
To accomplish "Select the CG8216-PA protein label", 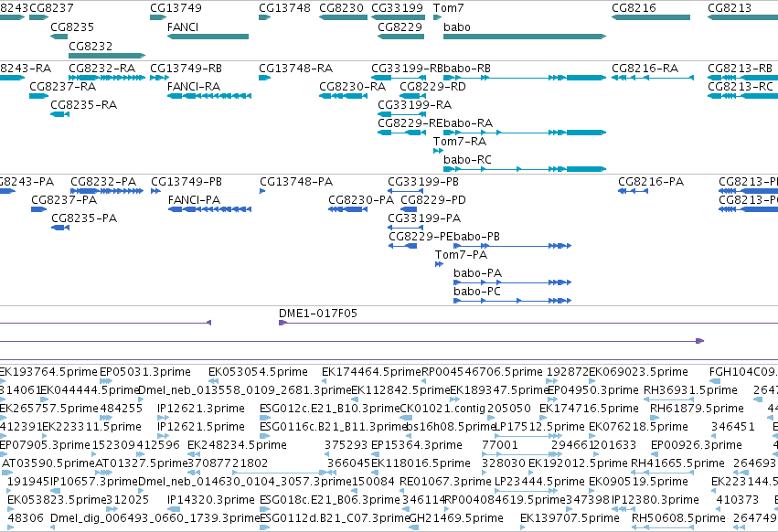I will click(651, 182).
